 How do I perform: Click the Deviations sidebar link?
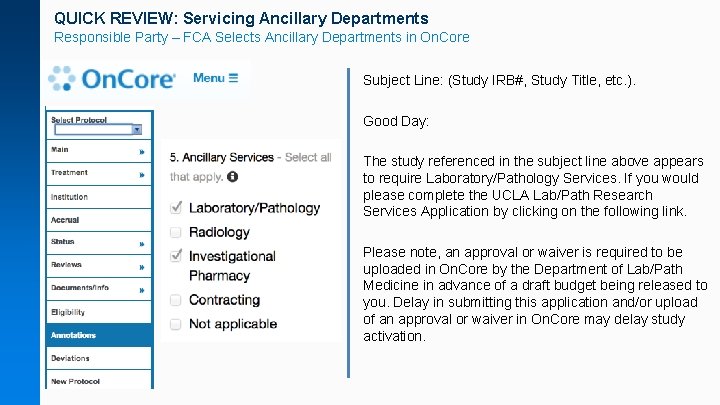coord(99,358)
